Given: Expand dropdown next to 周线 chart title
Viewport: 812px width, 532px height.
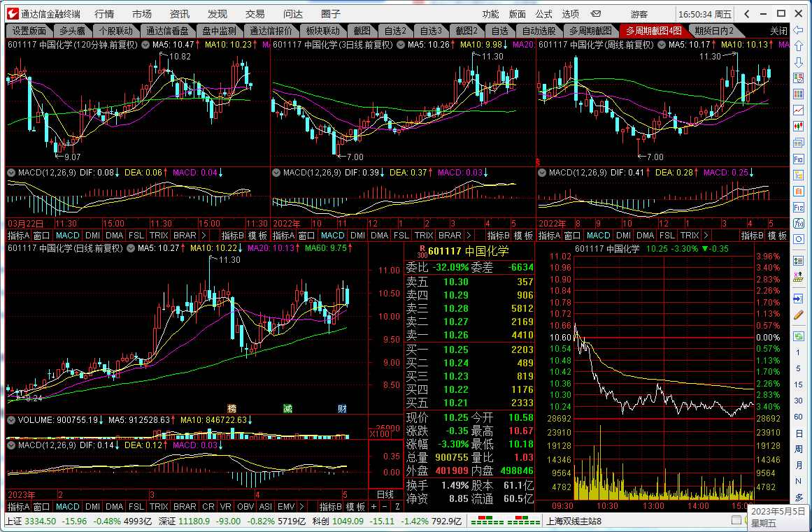Looking at the screenshot, I should coord(662,45).
